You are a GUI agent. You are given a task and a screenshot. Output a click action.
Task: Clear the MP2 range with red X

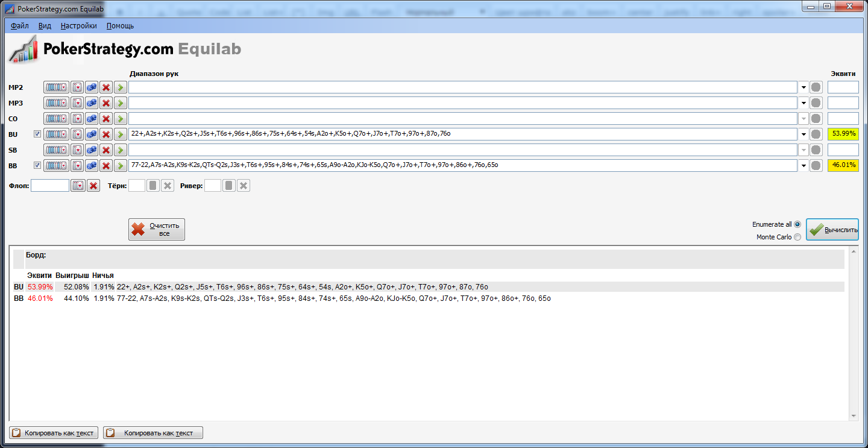pos(106,87)
